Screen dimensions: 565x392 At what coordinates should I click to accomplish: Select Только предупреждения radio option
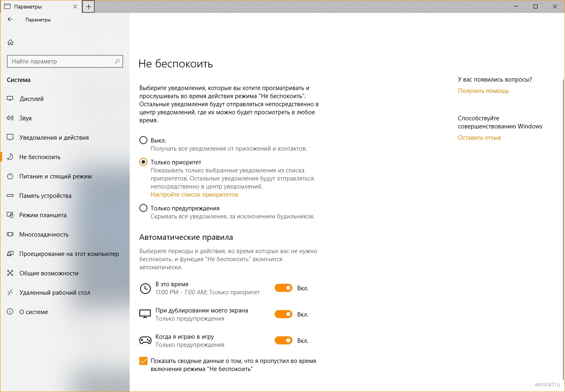(143, 208)
